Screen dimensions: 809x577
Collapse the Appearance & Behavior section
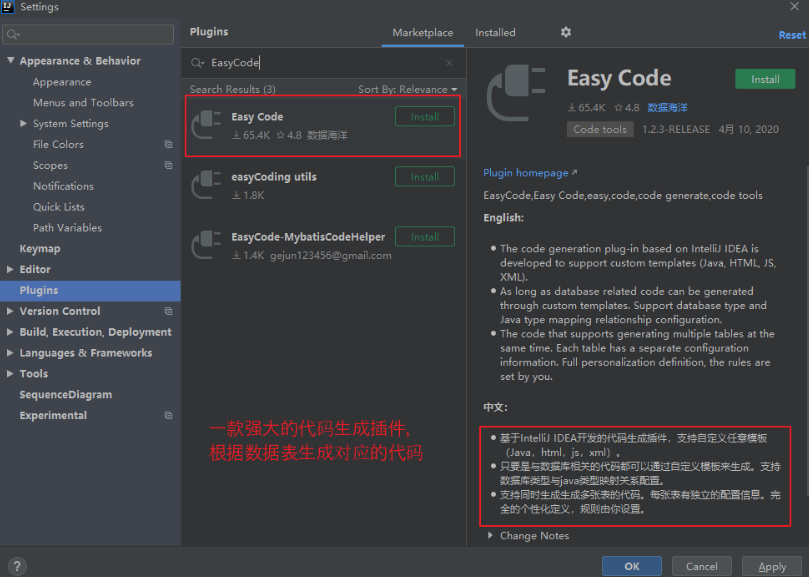[x=10, y=60]
